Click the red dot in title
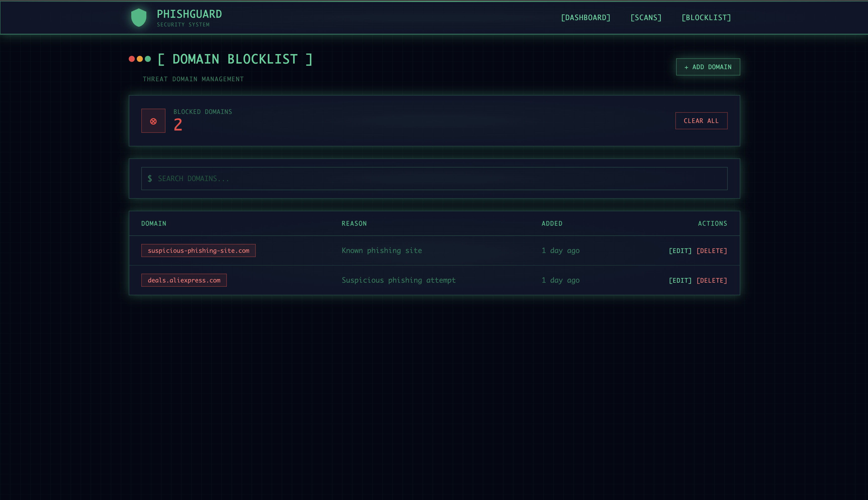The height and width of the screenshot is (500, 868). 132,59
